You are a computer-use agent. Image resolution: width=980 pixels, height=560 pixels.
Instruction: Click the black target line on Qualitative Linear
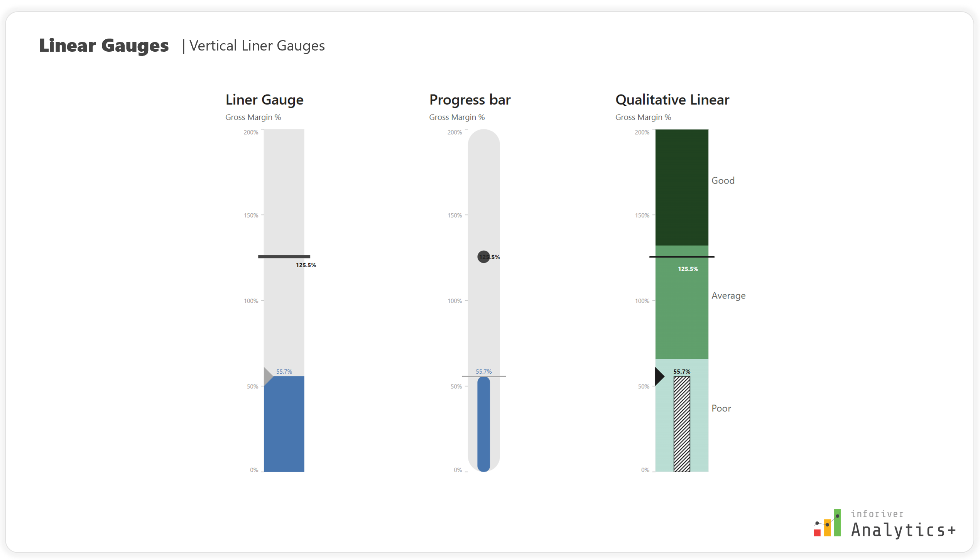pos(682,256)
